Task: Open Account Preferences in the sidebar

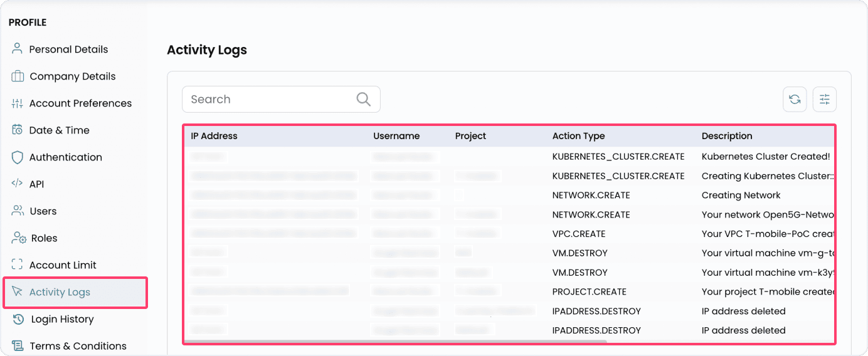Action: click(x=80, y=103)
